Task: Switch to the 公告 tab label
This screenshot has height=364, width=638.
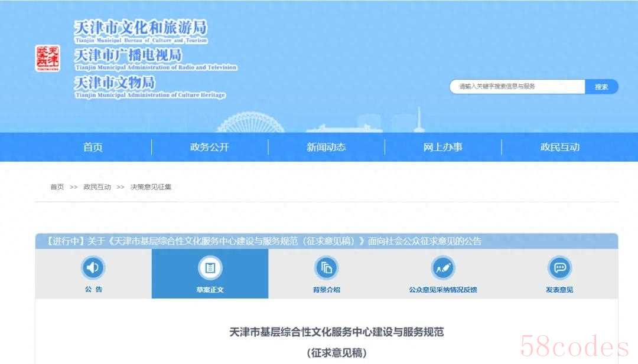Action: tap(93, 289)
